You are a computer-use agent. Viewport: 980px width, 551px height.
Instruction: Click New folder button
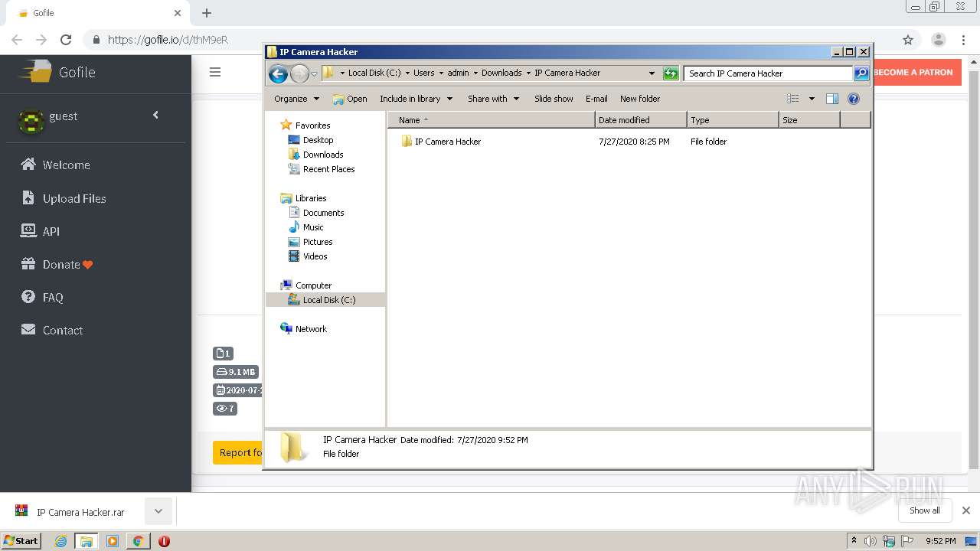[640, 99]
